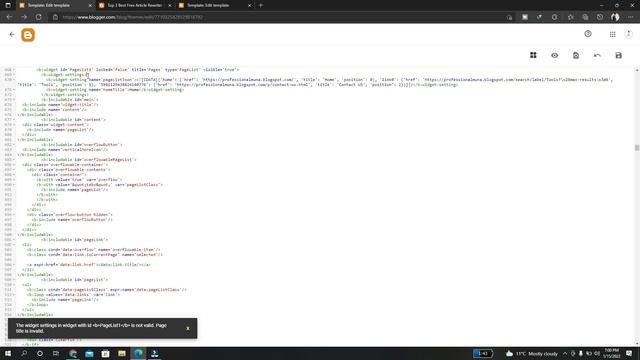640x360 pixels.
Task: Open a new browser tab
Action: pos(261,5)
